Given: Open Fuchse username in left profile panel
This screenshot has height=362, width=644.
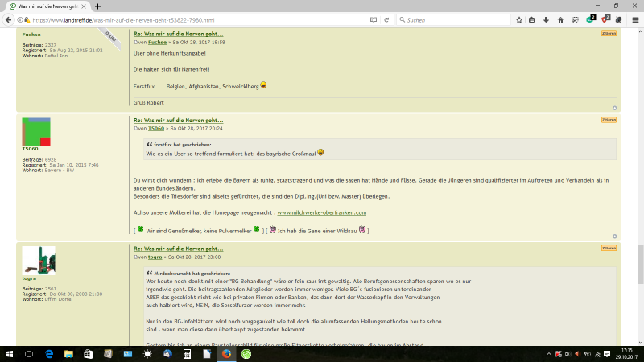Looking at the screenshot, I should (x=31, y=35).
